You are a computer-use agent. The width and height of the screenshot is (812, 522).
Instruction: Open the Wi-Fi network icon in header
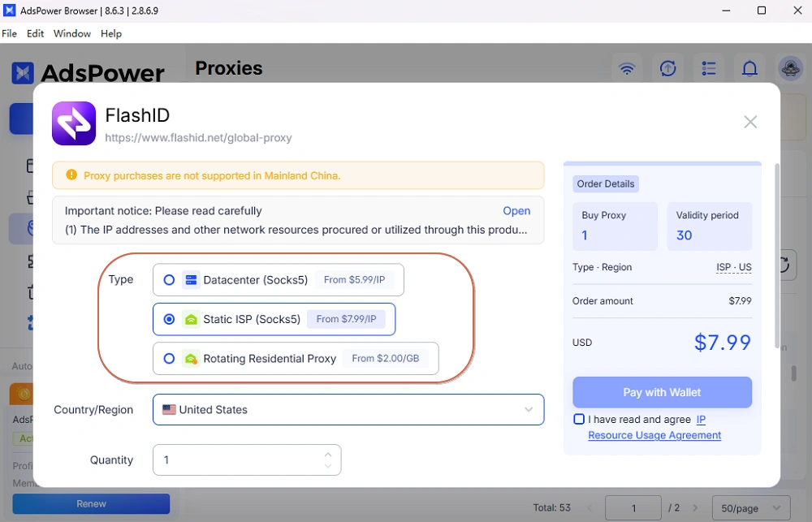tap(627, 68)
